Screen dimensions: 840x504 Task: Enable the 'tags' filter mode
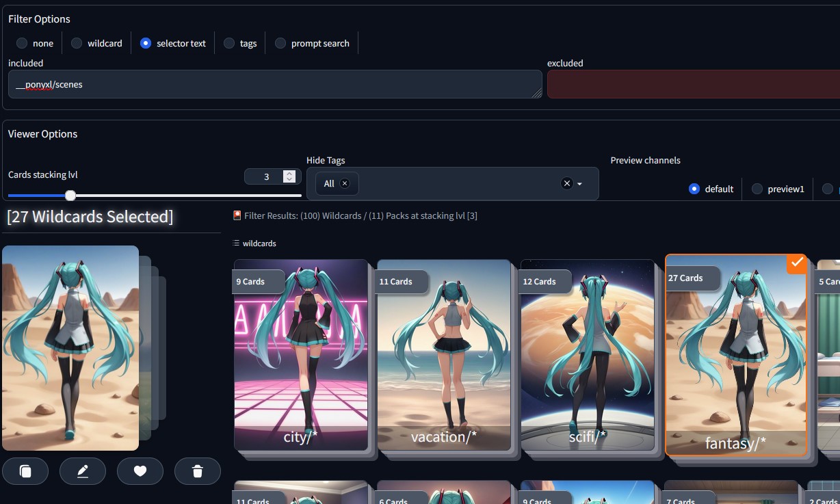pos(229,43)
